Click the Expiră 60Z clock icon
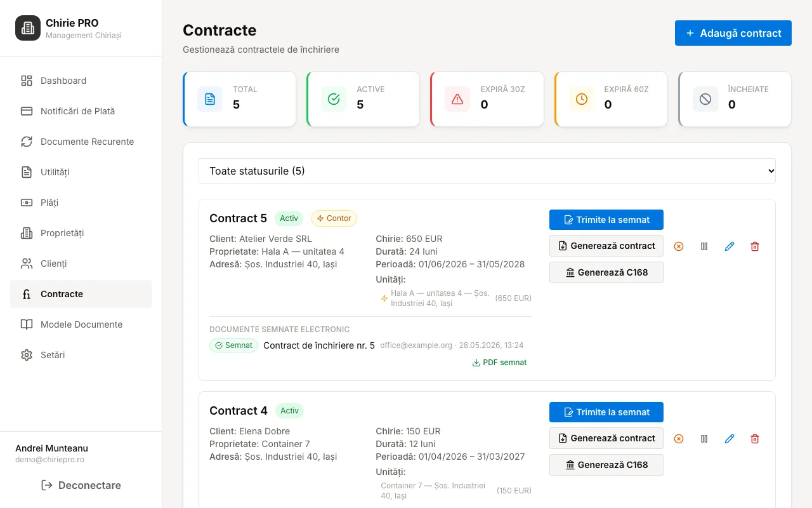This screenshot has height=508, width=812. (582, 99)
